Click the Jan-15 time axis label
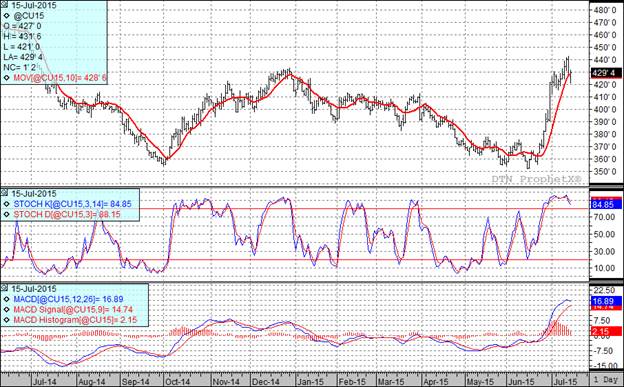Viewport: 624px width, 387px height. pyautogui.click(x=312, y=381)
